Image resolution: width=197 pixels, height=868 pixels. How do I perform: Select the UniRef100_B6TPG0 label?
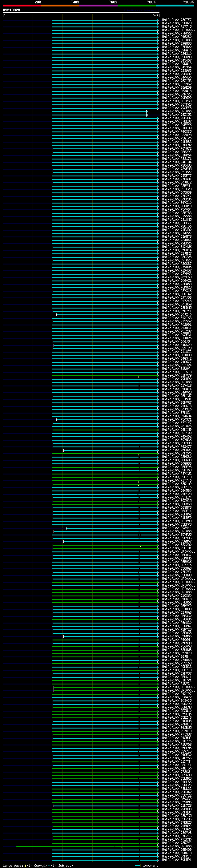(177, 101)
